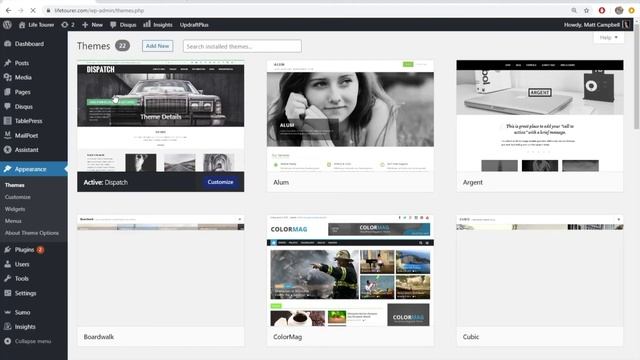Click the Alum theme name label
Screen dimensions: 640x360
pyautogui.click(x=281, y=182)
